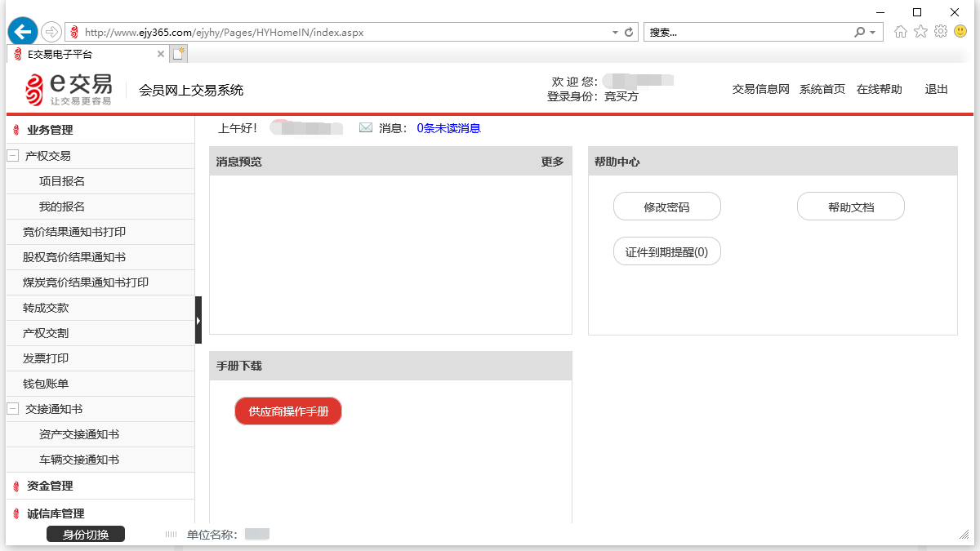Click the 单位名称 label in footer
This screenshot has width=980, height=551.
[x=212, y=535]
